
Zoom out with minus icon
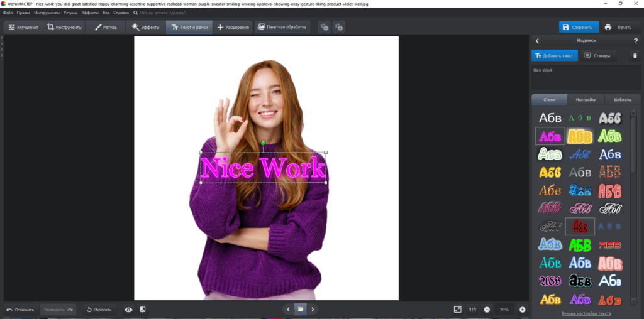[x=487, y=310]
